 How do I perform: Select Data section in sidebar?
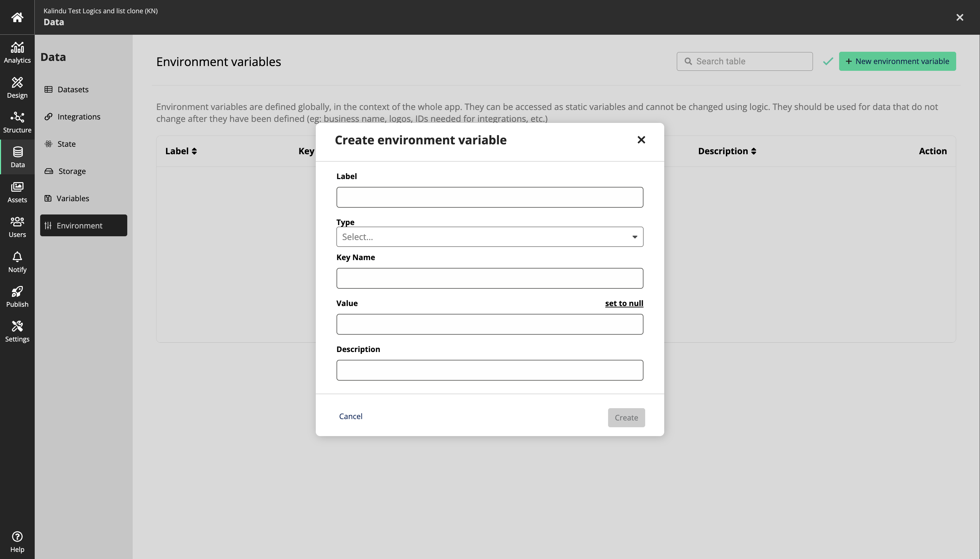tap(17, 157)
